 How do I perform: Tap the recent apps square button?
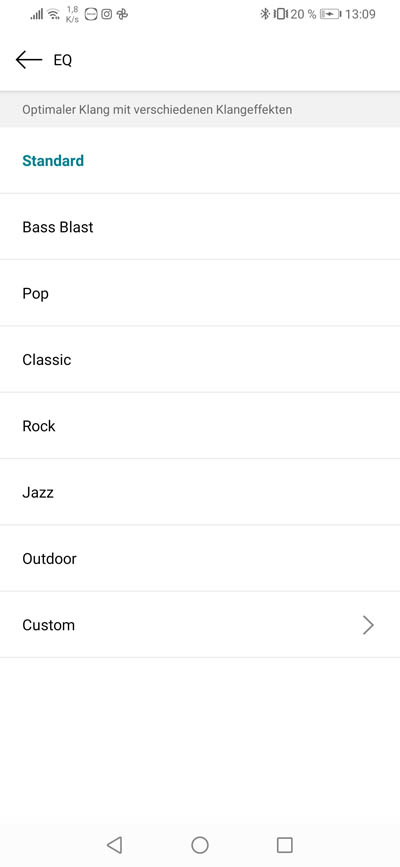pos(284,844)
